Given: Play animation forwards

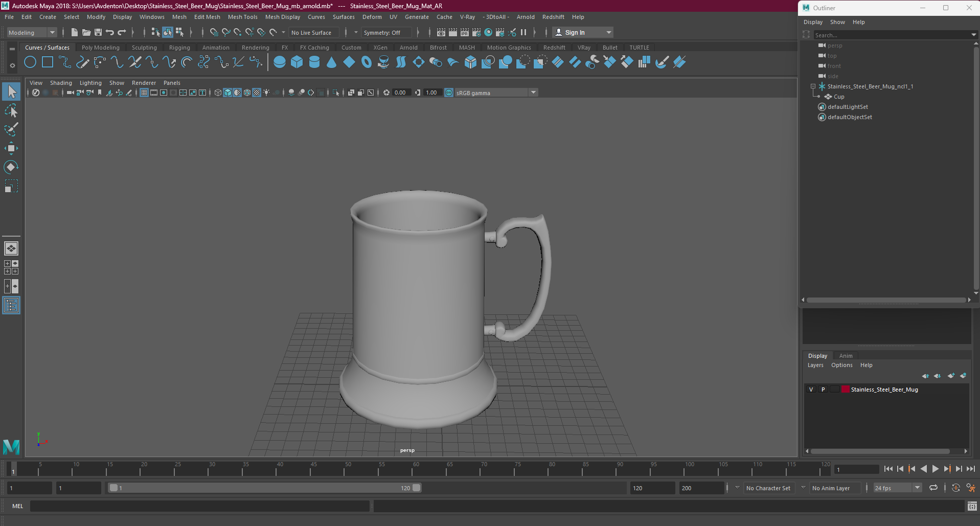Looking at the screenshot, I should click(935, 469).
